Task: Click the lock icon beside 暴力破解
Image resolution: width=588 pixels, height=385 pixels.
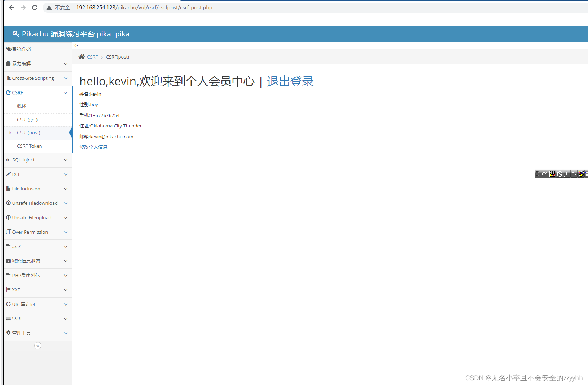Action: click(x=9, y=63)
